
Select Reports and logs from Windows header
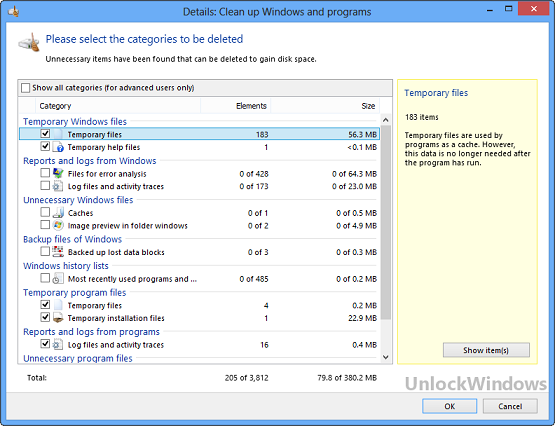click(90, 161)
